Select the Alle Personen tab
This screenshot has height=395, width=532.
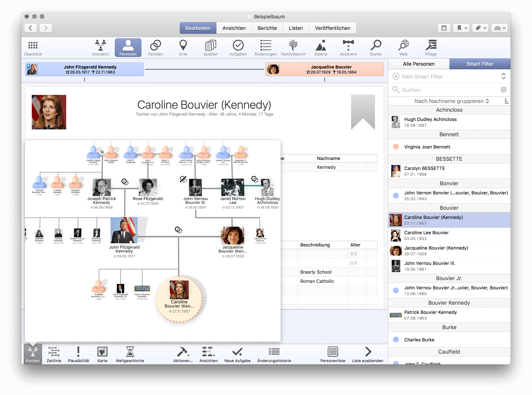pyautogui.click(x=419, y=64)
